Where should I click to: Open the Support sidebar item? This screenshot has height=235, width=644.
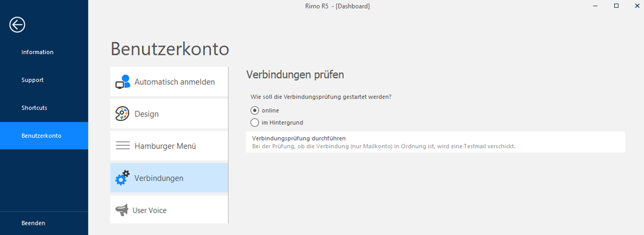(x=44, y=80)
